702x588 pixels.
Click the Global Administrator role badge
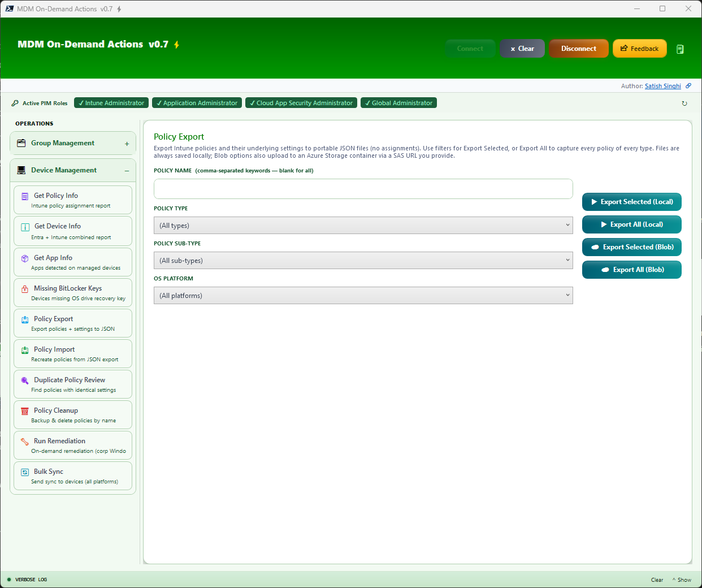pyautogui.click(x=398, y=103)
